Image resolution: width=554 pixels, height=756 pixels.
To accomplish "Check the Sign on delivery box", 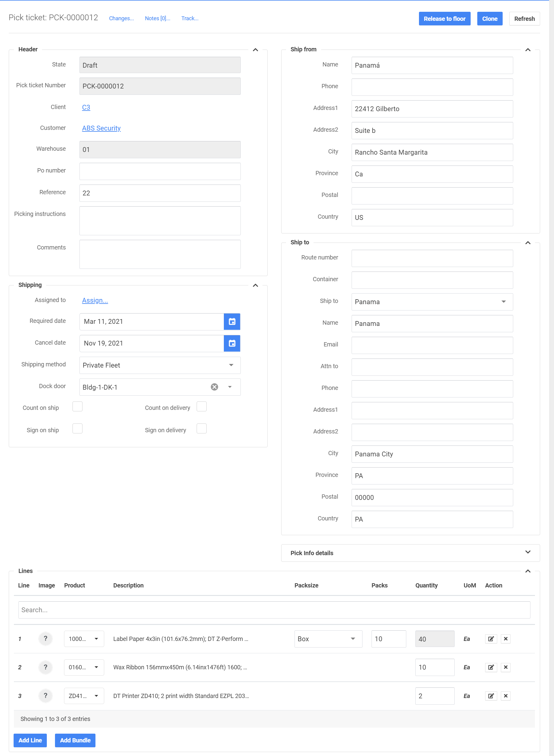I will click(201, 429).
